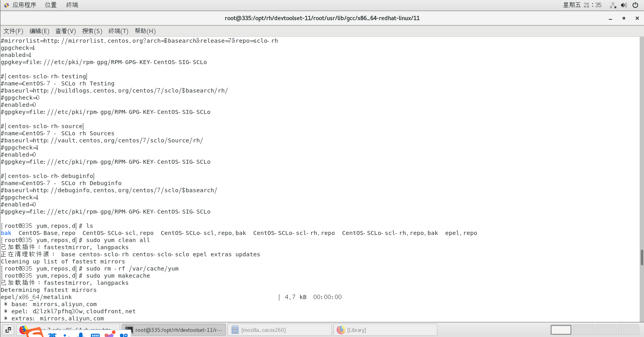Open the 终端 menu in the top panel
644x337 pixels.
(x=72, y=5)
